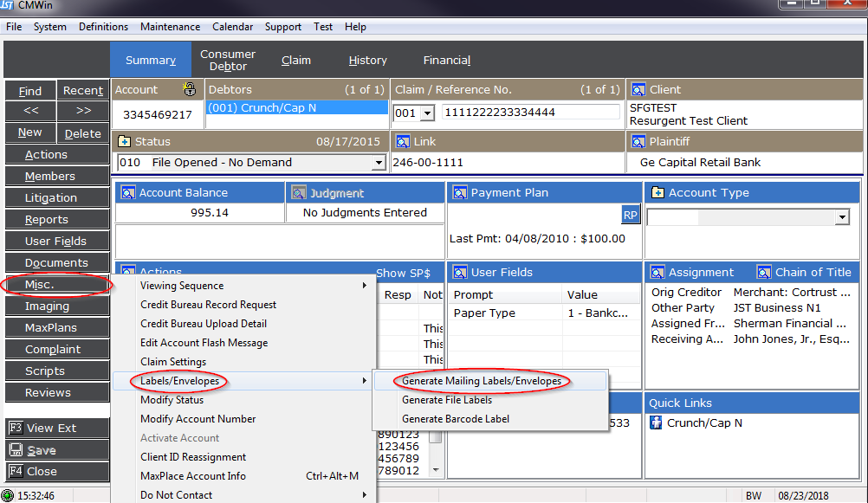Choose Generate Barcode Label menu item
This screenshot has height=503, width=868.
[x=455, y=419]
